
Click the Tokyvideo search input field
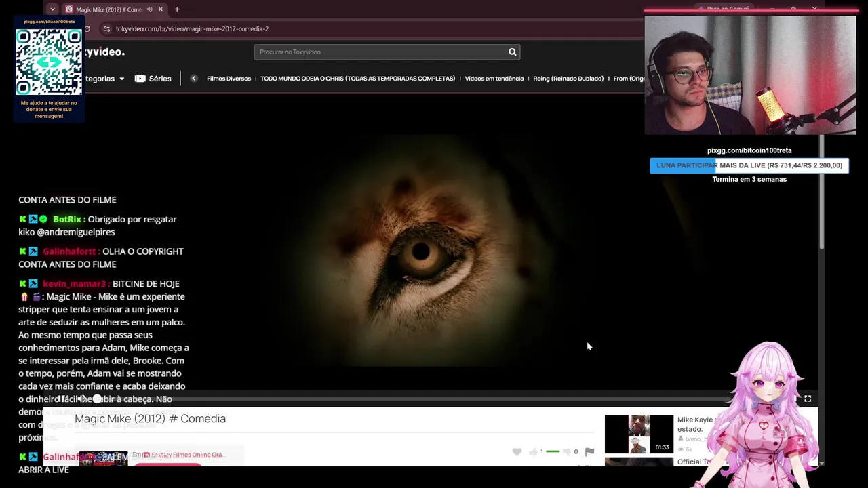click(380, 52)
